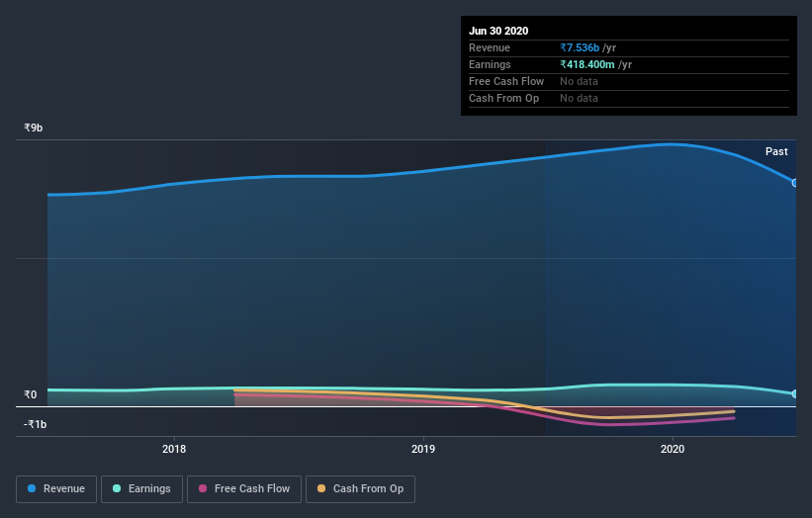Click the Earnings data point at chart end

[x=795, y=393]
